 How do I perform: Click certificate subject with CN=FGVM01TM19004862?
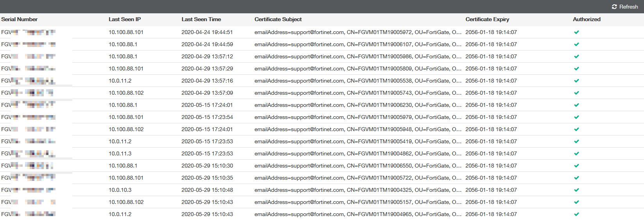(358, 153)
